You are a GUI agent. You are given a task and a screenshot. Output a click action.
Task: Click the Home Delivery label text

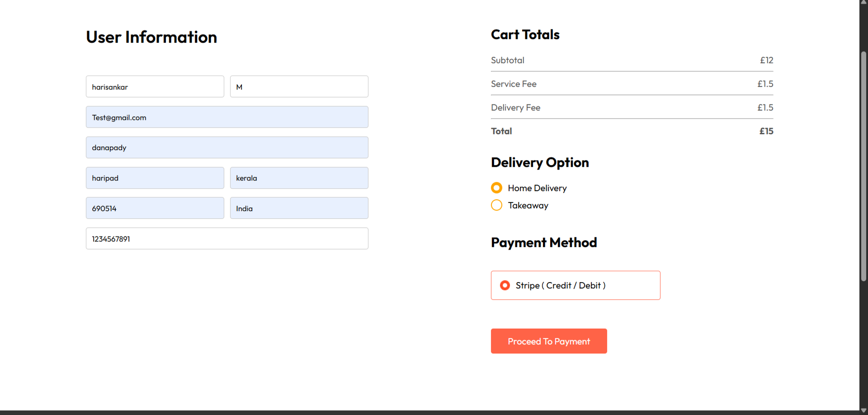tap(537, 188)
